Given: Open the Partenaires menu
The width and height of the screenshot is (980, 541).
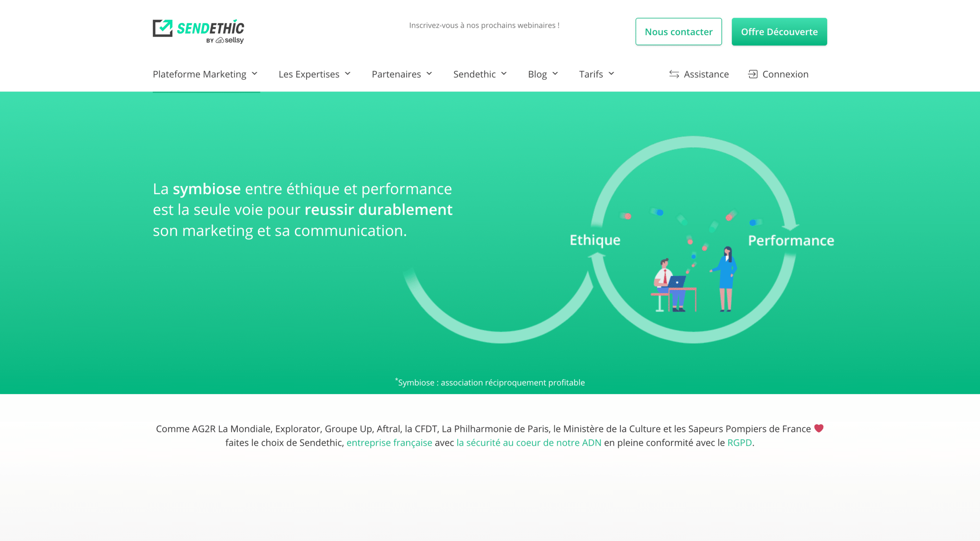Looking at the screenshot, I should click(x=396, y=74).
